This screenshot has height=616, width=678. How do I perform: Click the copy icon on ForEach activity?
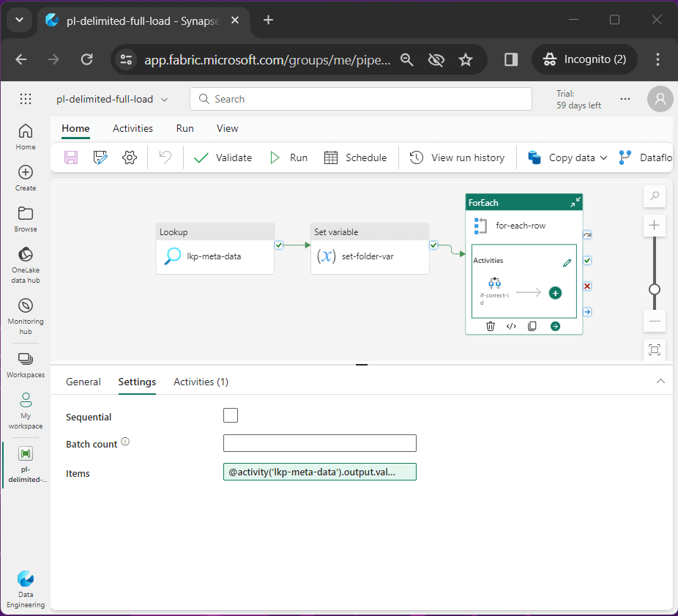coord(533,326)
